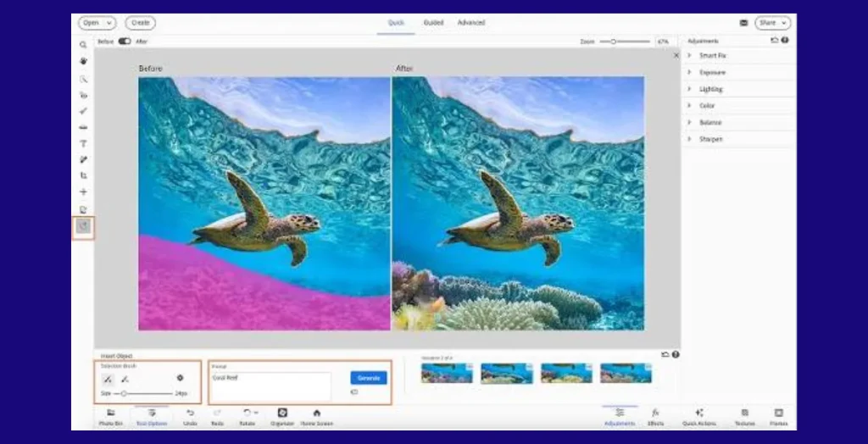Click the blue Generate button
The image size is (868, 444).
click(369, 378)
